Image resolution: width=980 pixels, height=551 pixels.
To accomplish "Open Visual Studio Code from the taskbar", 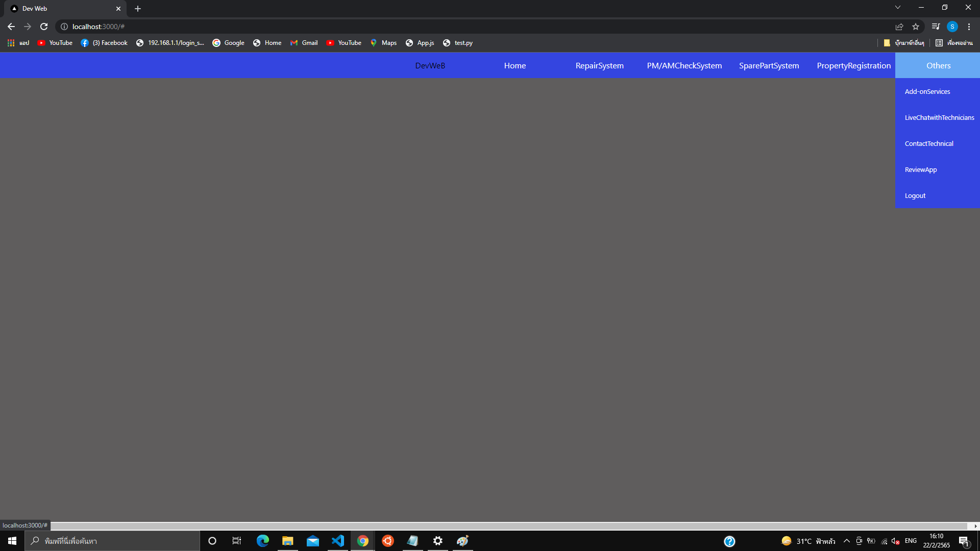I will 338,541.
